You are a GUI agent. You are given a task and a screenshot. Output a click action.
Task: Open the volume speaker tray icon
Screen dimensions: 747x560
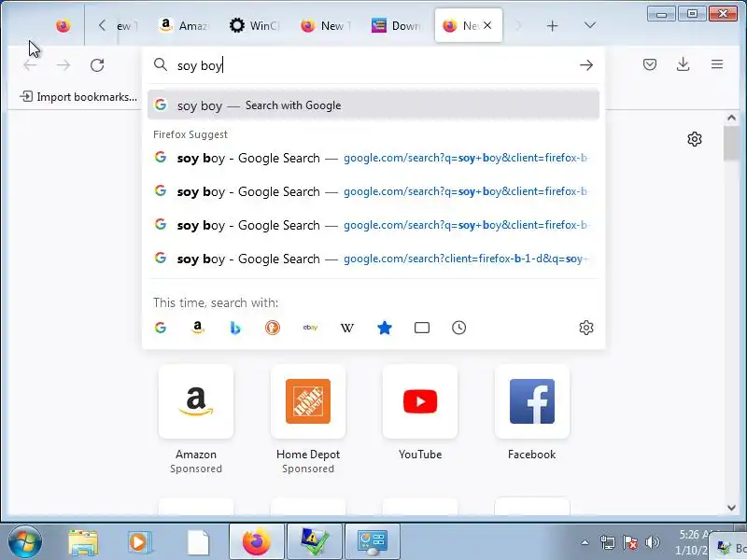652,542
